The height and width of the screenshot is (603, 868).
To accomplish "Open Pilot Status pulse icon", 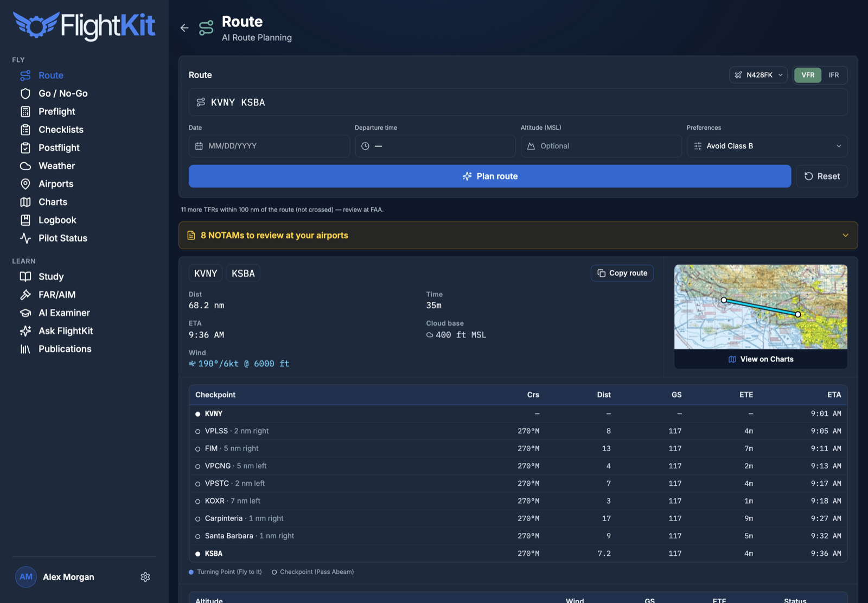I will [25, 238].
